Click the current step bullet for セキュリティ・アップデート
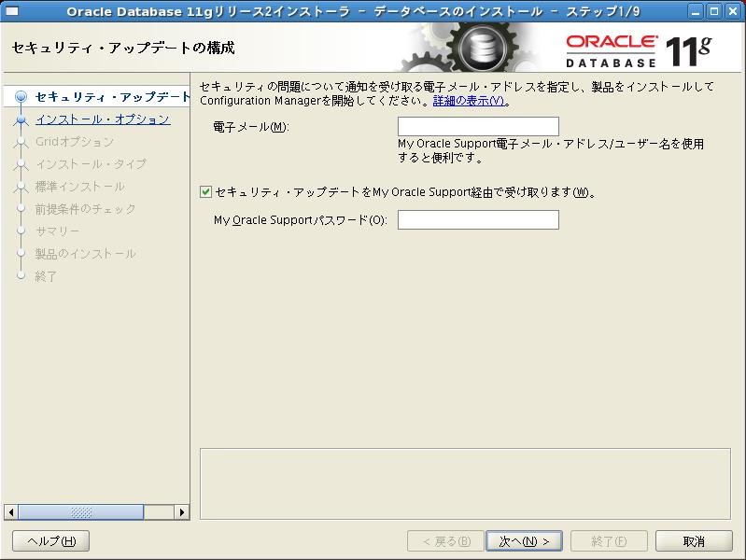This screenshot has height=560, width=746. [x=21, y=96]
